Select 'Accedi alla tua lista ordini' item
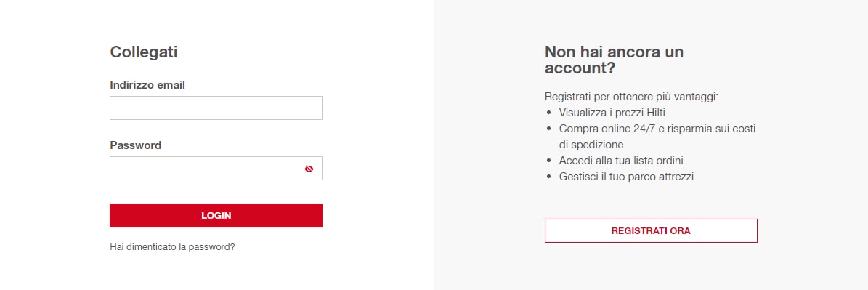 pos(621,161)
